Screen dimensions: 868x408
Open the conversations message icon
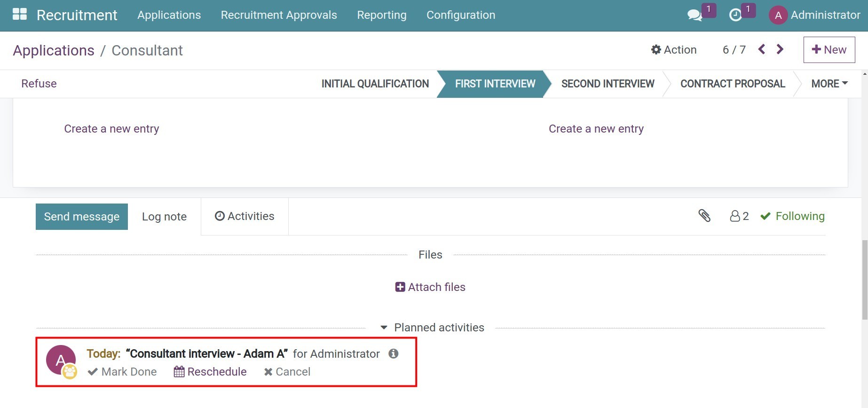point(694,15)
